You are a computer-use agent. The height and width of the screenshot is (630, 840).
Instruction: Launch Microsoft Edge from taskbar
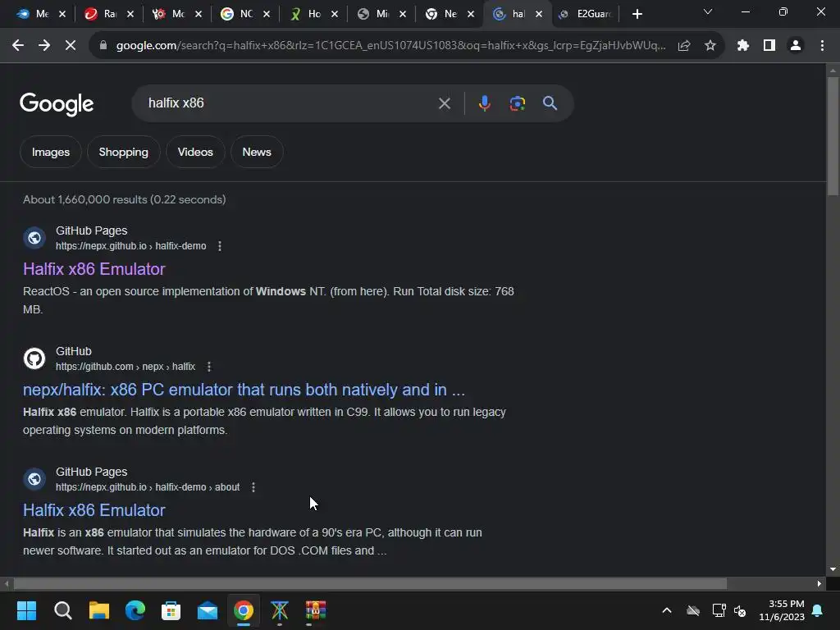[x=135, y=610]
